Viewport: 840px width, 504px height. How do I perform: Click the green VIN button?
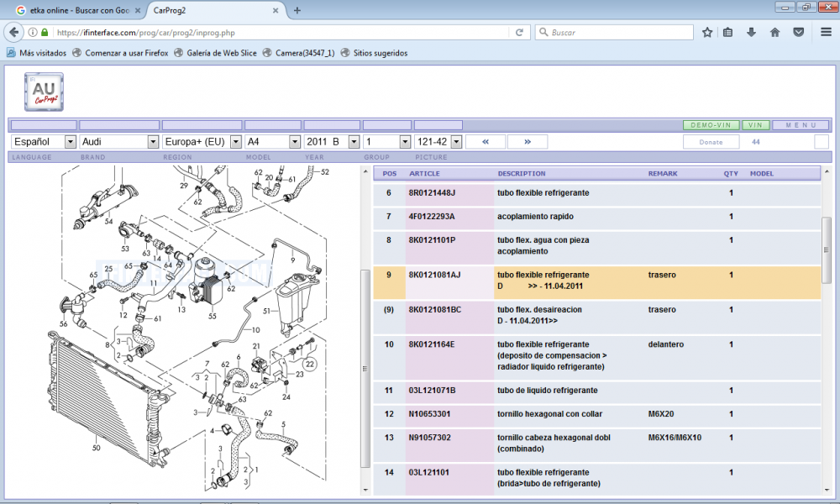[755, 125]
